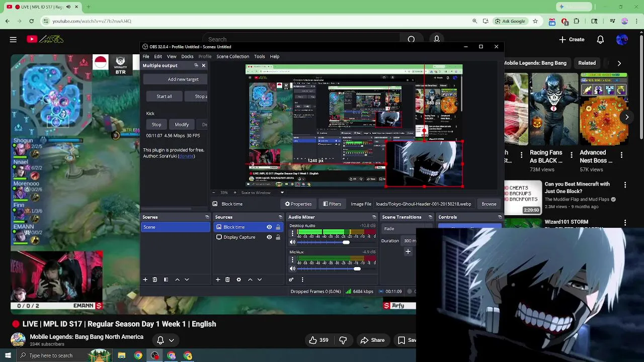The height and width of the screenshot is (362, 644).
Task: Open preview scale dropdown arrow
Action: coord(282,193)
